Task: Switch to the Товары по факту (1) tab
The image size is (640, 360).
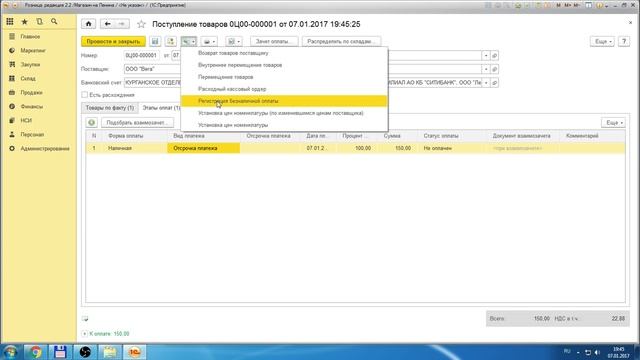Action: [110, 108]
